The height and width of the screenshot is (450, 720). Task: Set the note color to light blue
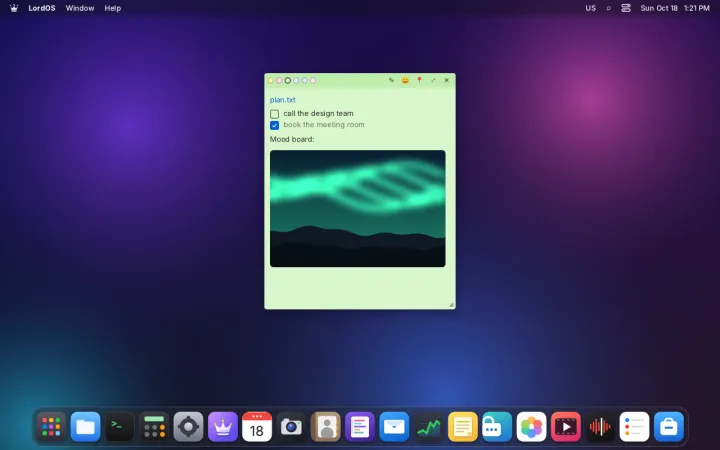296,81
